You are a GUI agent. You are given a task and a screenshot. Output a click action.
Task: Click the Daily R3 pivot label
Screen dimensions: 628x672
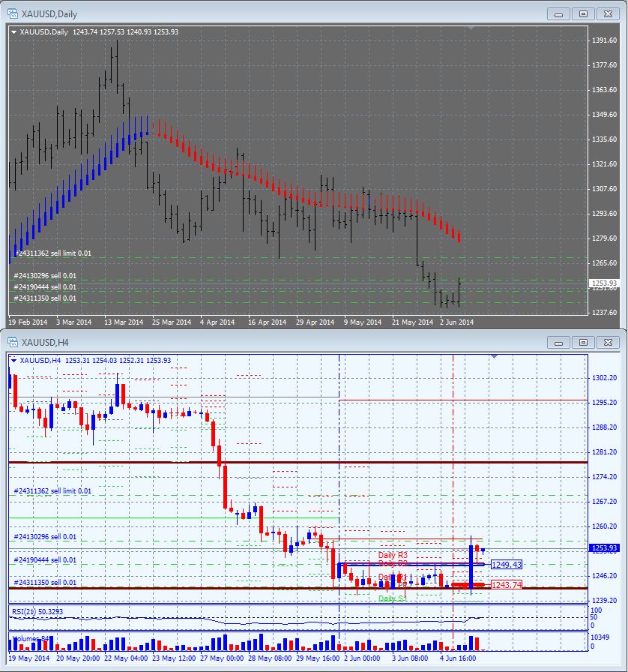[x=393, y=555]
